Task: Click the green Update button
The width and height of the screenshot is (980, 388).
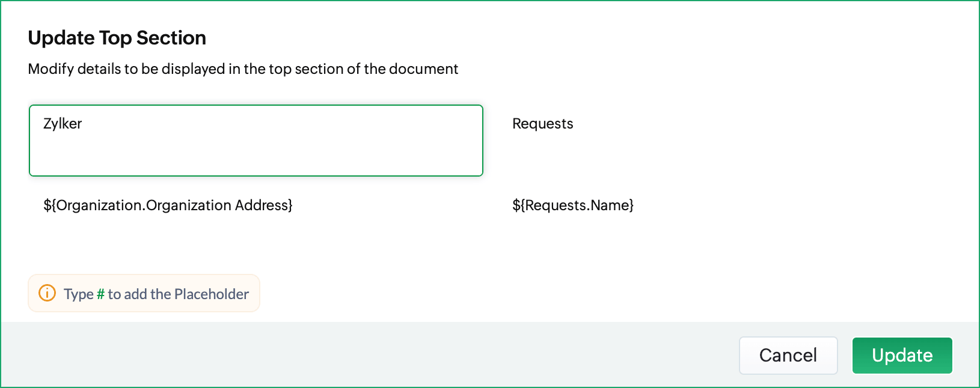Action: coord(902,356)
